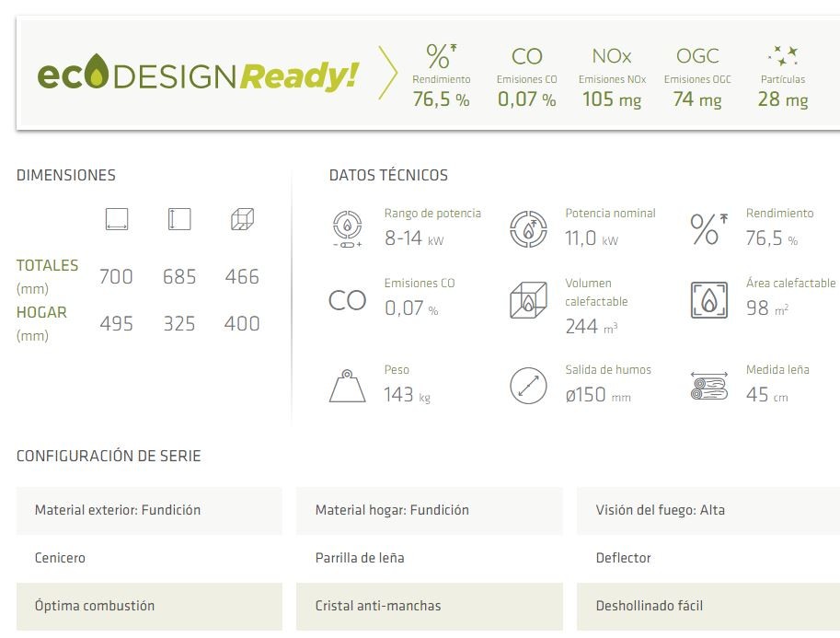Click the 143 kg weight value
The width and height of the screenshot is (840, 638).
point(408,395)
